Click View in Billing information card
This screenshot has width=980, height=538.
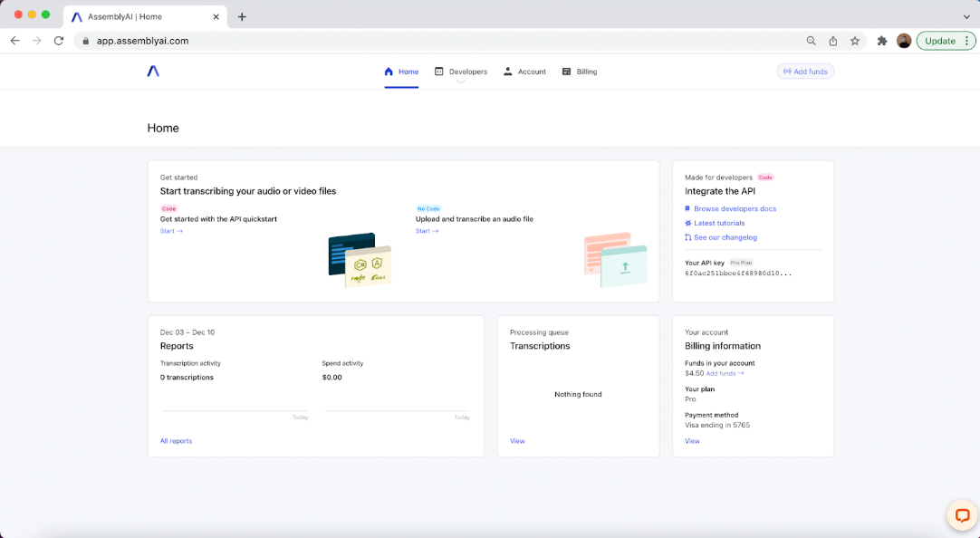pyautogui.click(x=693, y=441)
